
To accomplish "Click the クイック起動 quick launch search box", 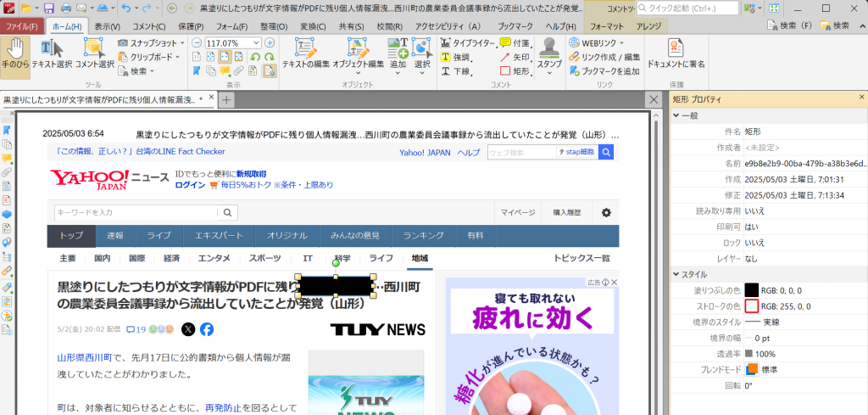I will coord(691,8).
